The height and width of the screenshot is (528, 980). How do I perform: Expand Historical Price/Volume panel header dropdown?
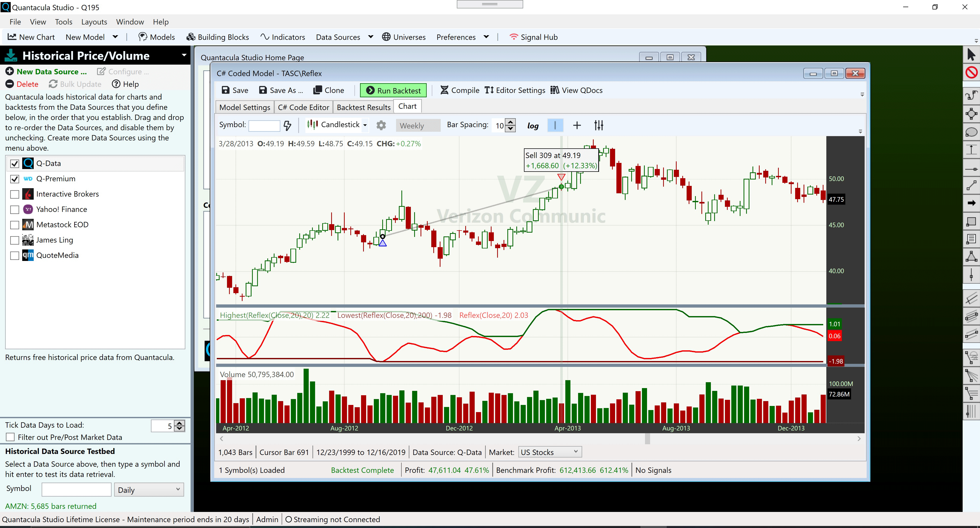click(184, 55)
